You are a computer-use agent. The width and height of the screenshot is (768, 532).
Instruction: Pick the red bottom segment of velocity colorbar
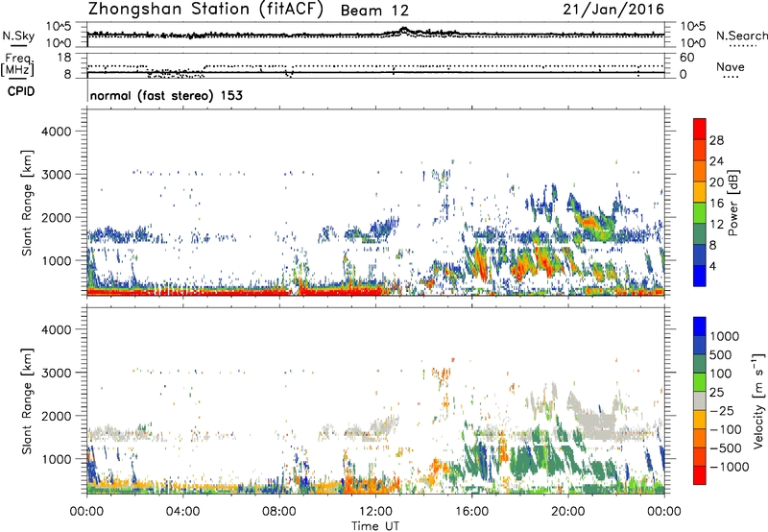click(700, 475)
